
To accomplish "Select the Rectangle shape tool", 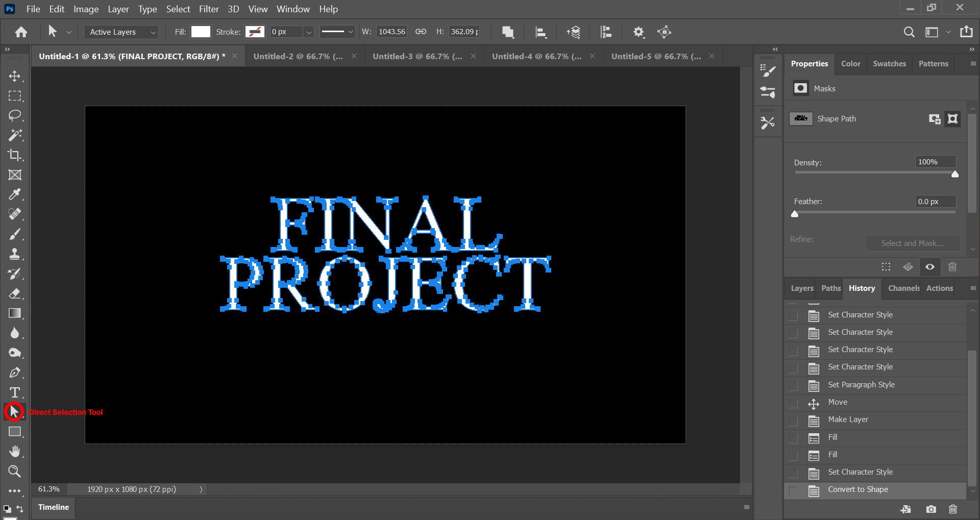I will (14, 432).
